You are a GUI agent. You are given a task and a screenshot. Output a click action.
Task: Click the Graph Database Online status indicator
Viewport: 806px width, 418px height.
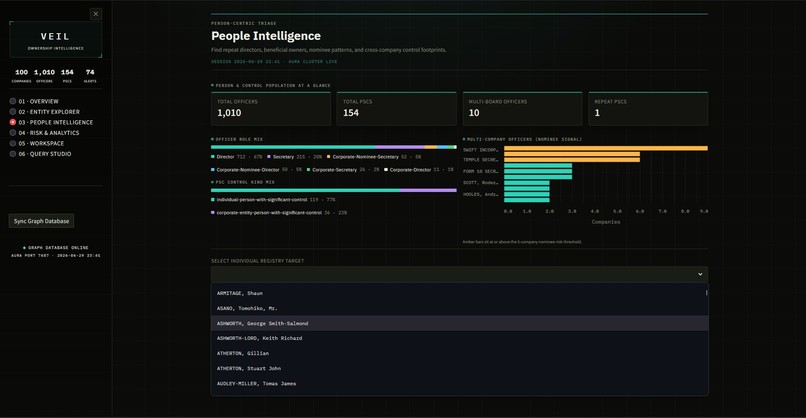(x=56, y=248)
